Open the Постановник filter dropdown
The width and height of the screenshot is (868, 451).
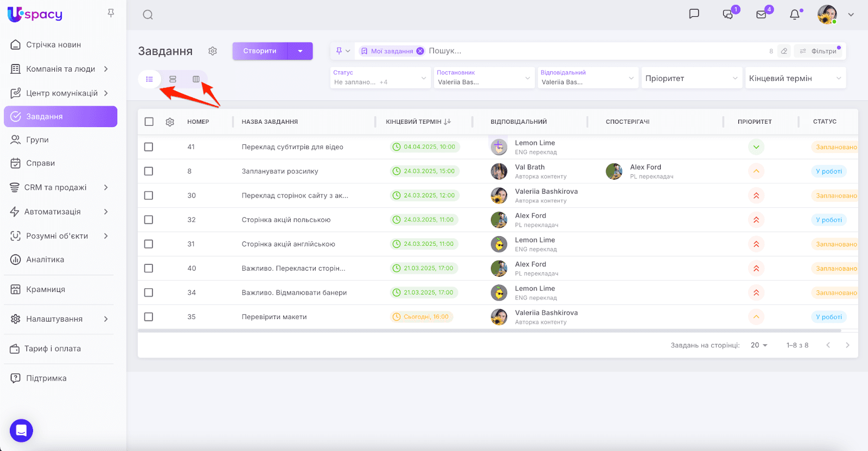point(484,78)
